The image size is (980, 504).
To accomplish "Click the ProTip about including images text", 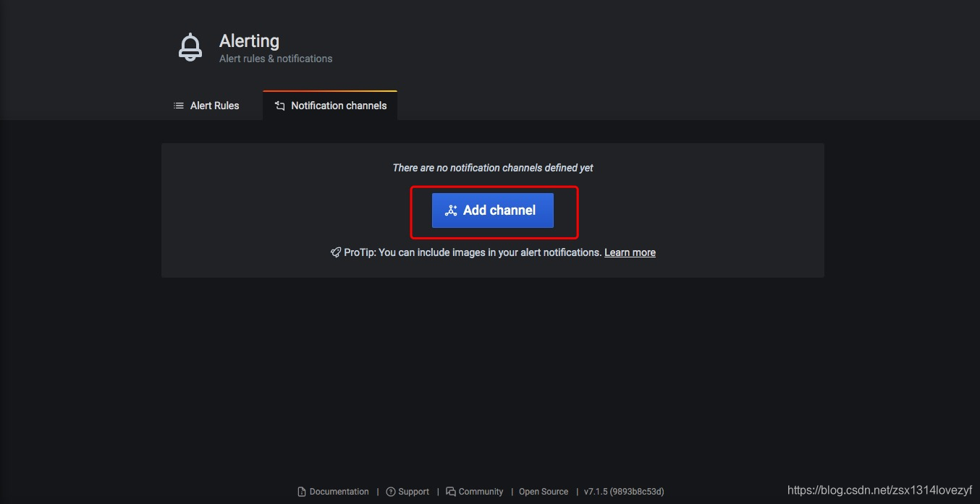I will (x=473, y=252).
